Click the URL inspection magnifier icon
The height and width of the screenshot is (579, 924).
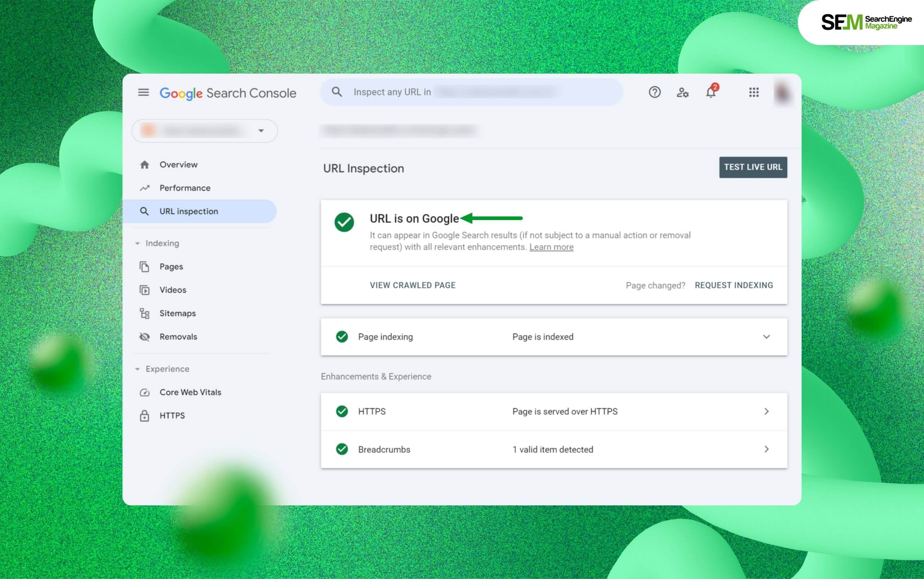[x=144, y=211]
